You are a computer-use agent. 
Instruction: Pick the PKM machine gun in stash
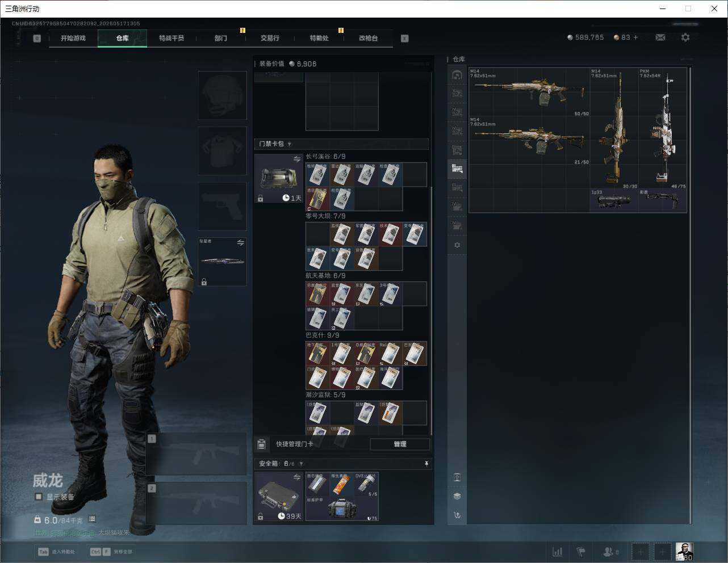[x=663, y=128]
